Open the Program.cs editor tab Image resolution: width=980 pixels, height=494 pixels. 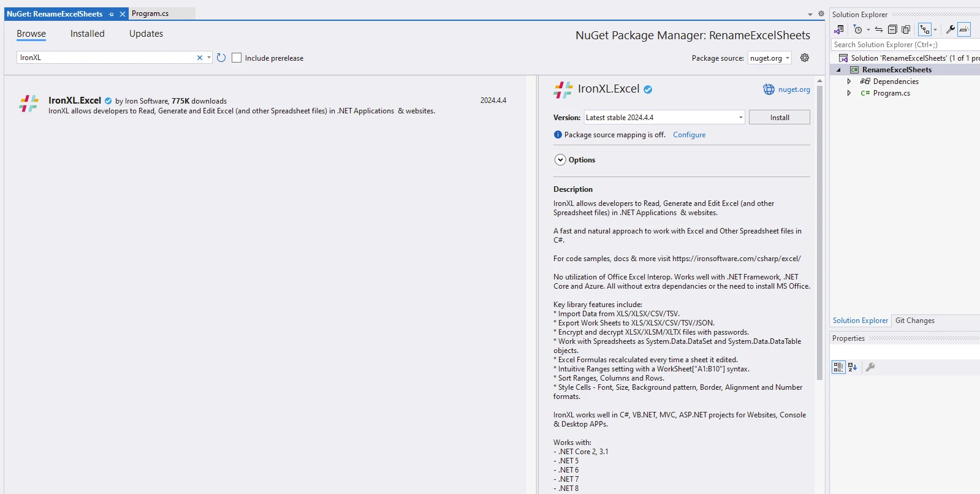tap(150, 13)
